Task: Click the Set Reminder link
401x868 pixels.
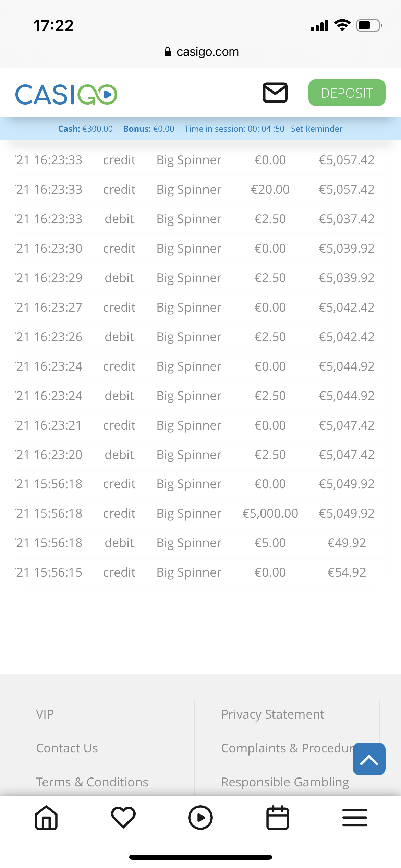Action: (317, 129)
